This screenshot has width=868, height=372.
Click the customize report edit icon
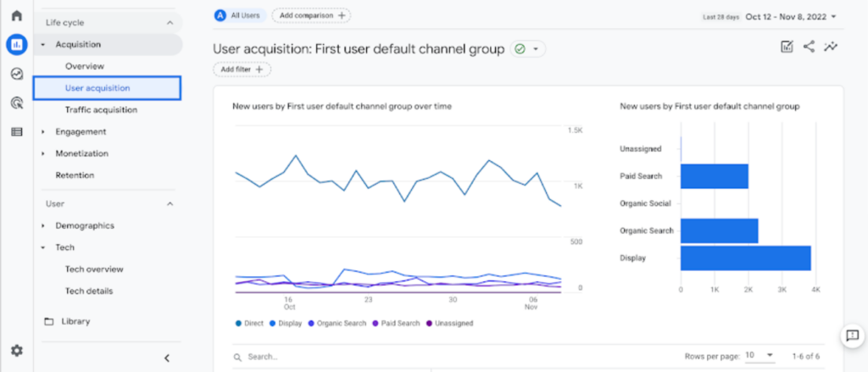coord(787,47)
